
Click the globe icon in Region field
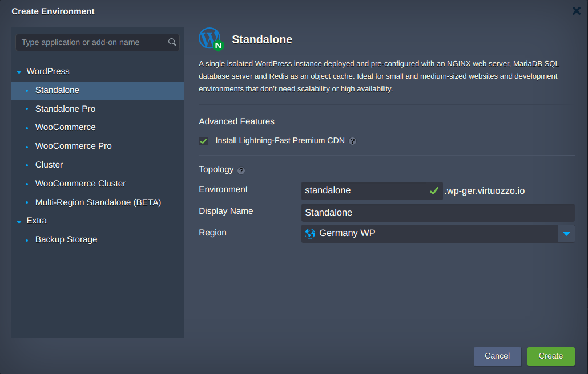pos(310,234)
